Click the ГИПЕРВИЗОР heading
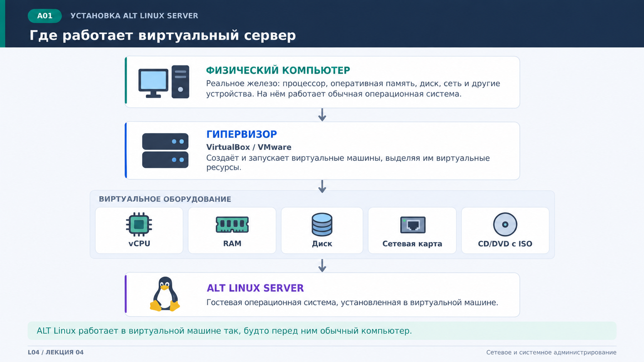The height and width of the screenshot is (362, 644). [241, 134]
